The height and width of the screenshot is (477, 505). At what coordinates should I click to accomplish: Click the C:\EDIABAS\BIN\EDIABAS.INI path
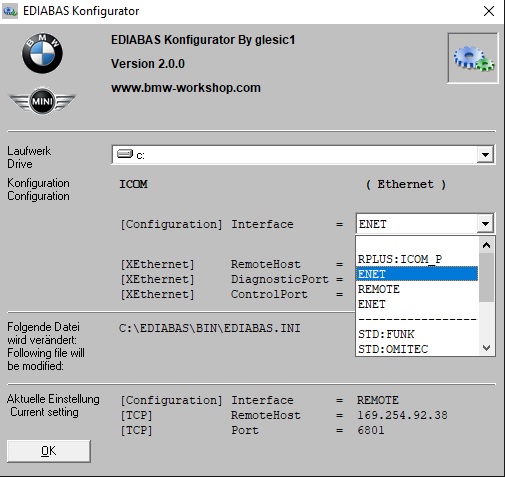[210, 328]
